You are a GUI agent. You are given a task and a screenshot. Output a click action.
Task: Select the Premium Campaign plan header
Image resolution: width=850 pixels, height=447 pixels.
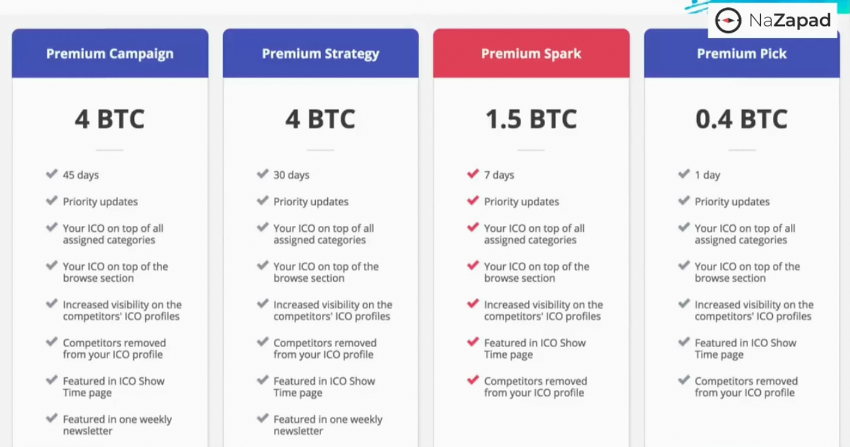click(110, 53)
